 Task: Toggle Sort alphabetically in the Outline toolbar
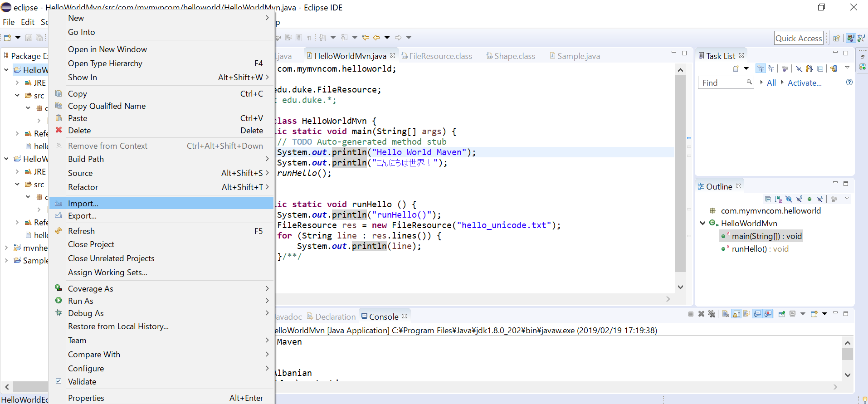pos(778,199)
